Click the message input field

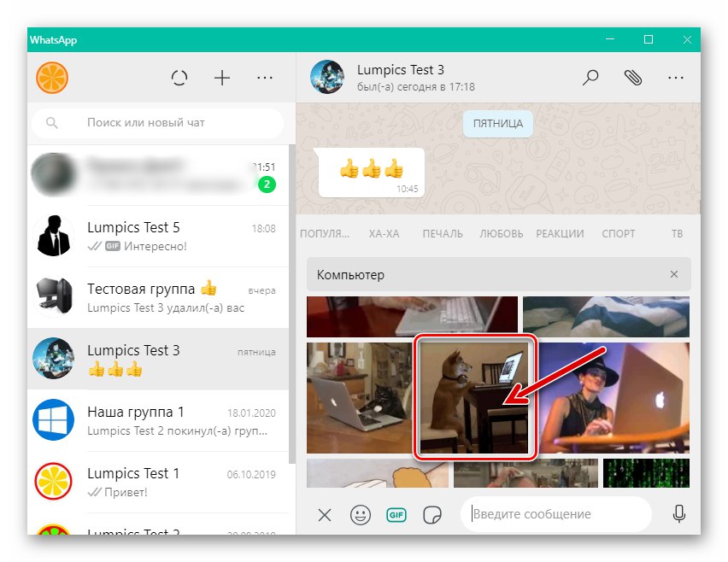pyautogui.click(x=555, y=514)
